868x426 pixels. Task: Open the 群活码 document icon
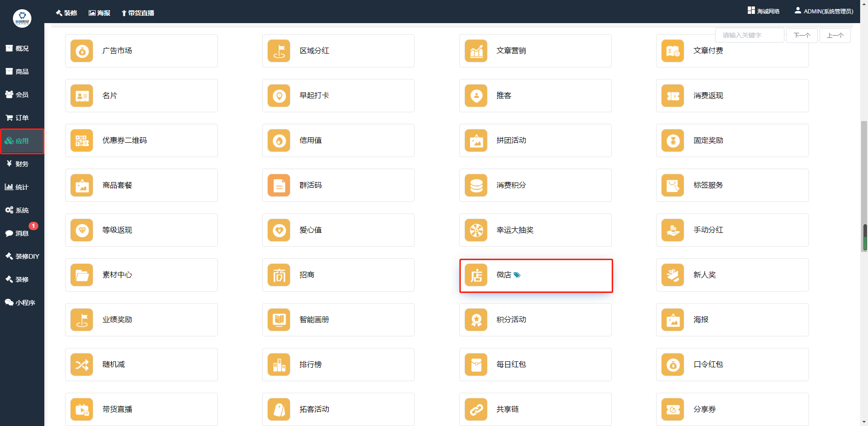point(279,185)
